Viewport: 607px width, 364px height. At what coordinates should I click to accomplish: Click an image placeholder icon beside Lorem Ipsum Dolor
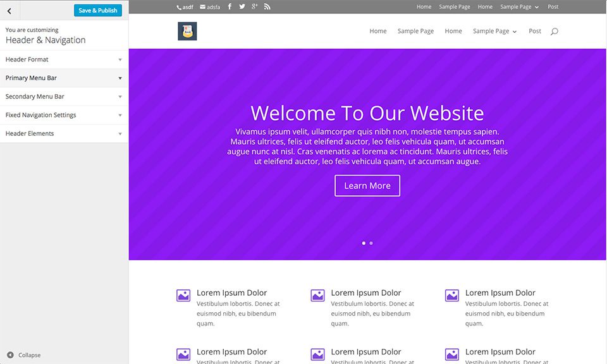click(183, 294)
